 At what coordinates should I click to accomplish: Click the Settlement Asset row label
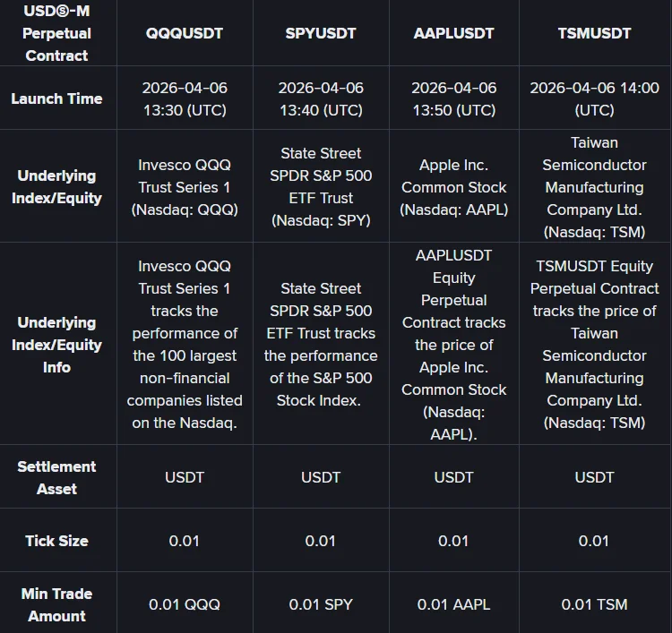pos(56,477)
